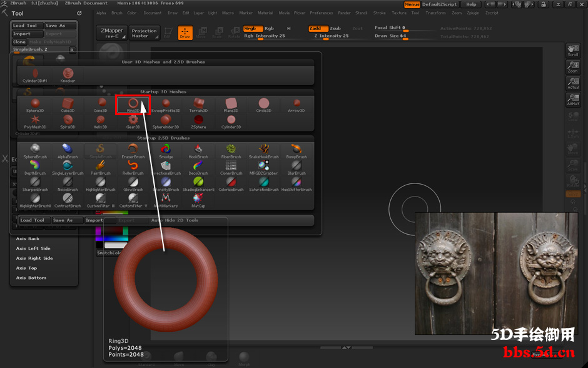Click the Clone tool button

pos(19,42)
